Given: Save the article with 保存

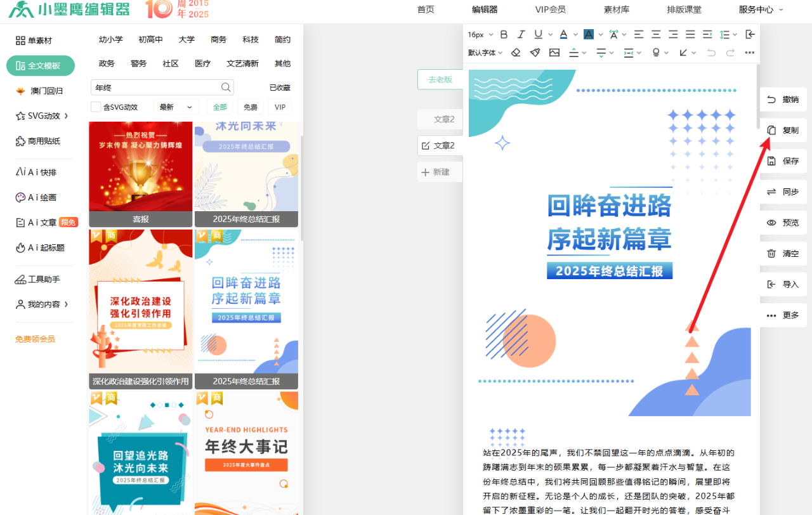Looking at the screenshot, I should click(x=783, y=161).
